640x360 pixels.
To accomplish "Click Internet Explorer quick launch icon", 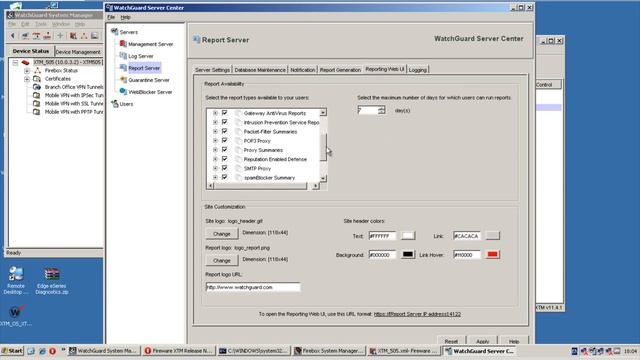I will [42, 351].
